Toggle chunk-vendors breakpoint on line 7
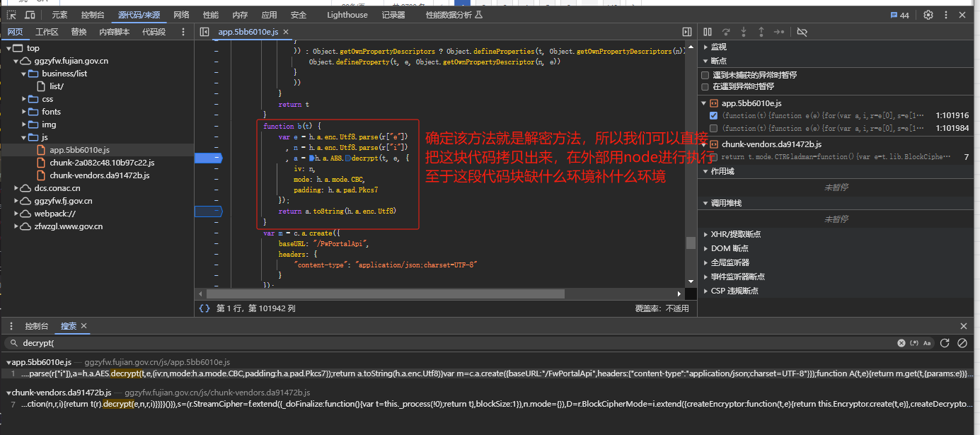This screenshot has width=980, height=435. tap(713, 157)
